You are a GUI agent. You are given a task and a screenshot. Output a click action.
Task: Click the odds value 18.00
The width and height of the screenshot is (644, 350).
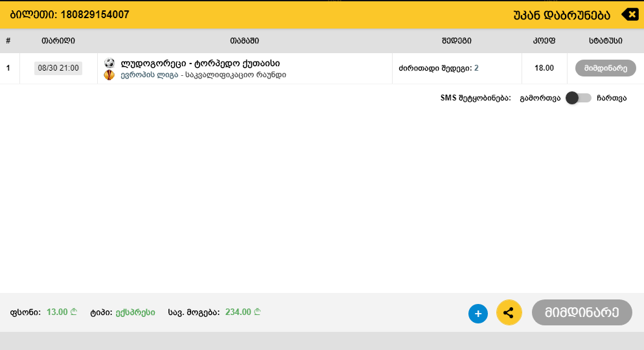(544, 68)
